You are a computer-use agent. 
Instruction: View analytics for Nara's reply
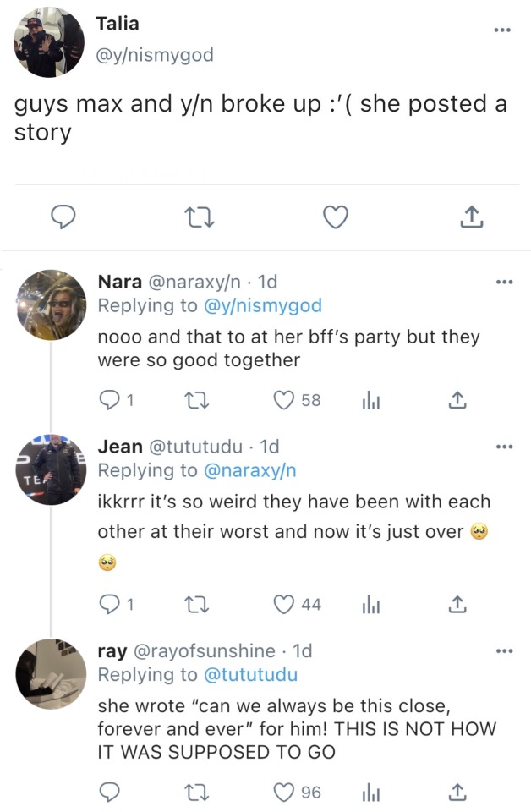point(370,399)
